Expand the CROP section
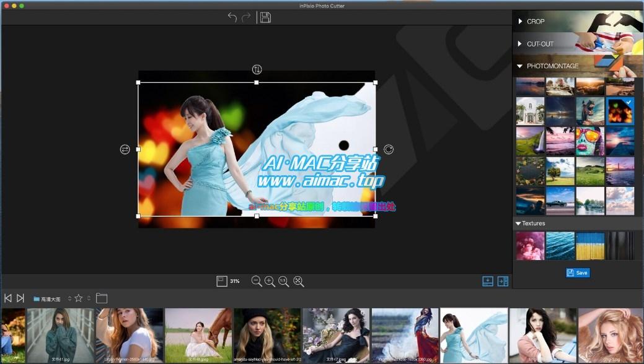The width and height of the screenshot is (644, 364). click(x=578, y=21)
